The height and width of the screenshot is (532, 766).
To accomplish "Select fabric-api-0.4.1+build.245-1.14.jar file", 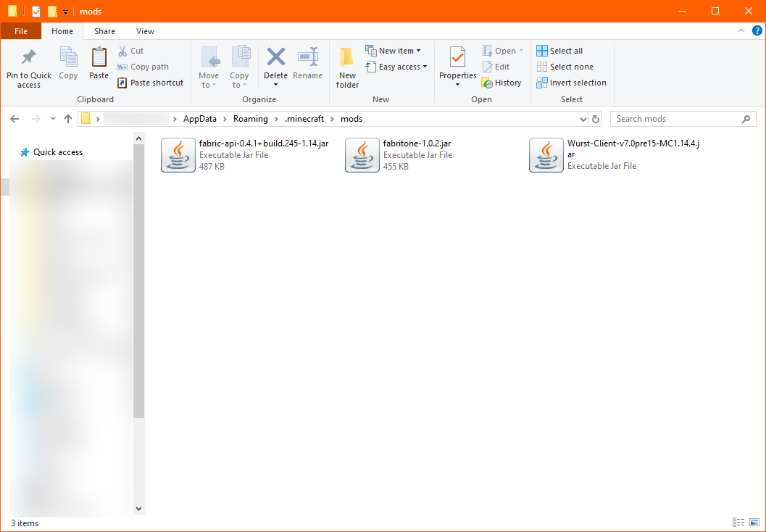I will (245, 155).
